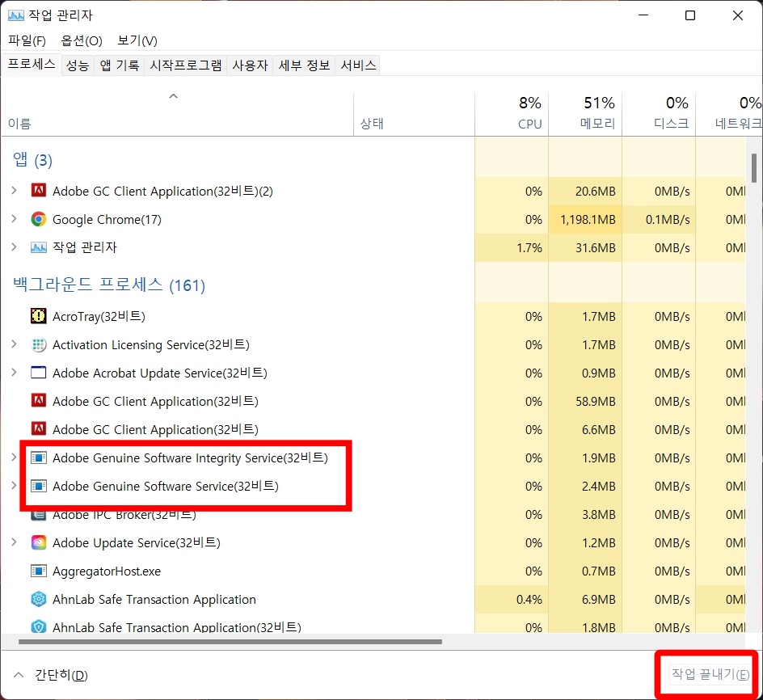The width and height of the screenshot is (763, 700).
Task: Collapse detailed view with 간단히 chevron
Action: (x=19, y=675)
